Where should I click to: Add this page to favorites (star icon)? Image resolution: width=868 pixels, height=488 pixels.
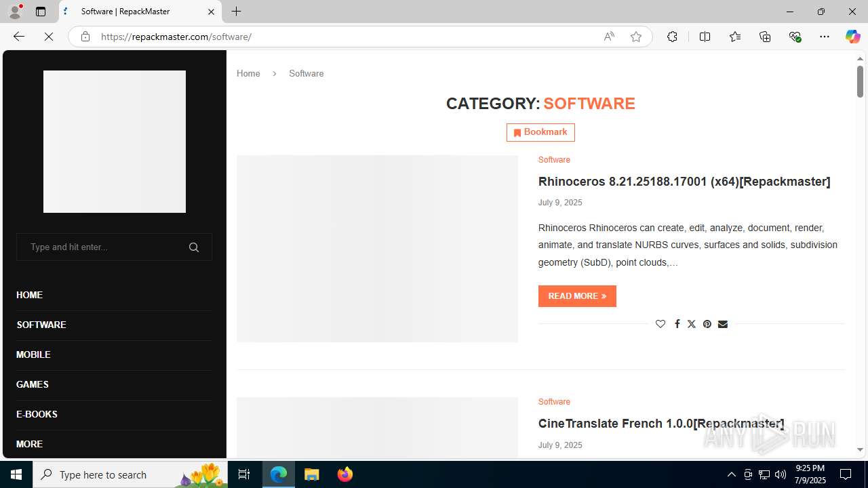point(635,37)
